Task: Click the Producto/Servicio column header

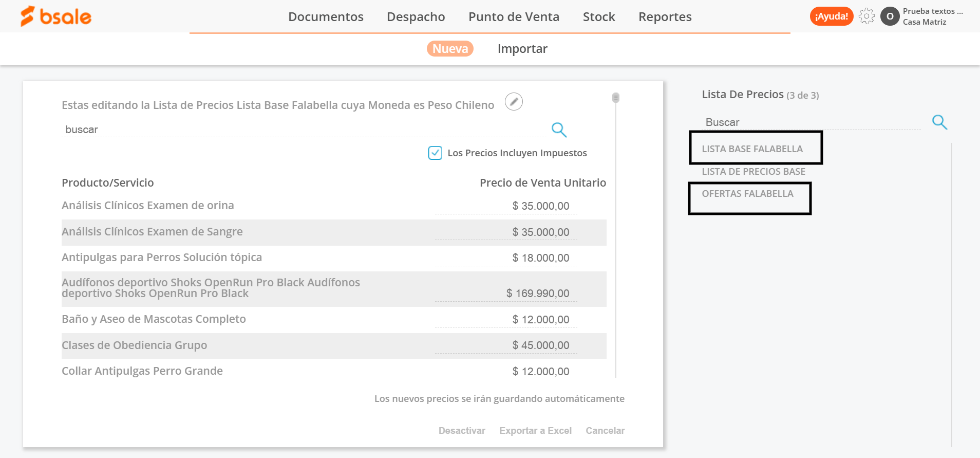Action: click(x=108, y=183)
